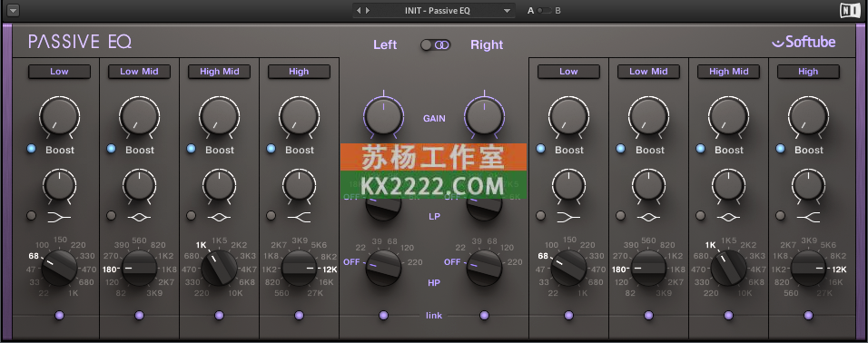Toggle shape LED on right Low Mid band
The height and width of the screenshot is (343, 868).
tap(620, 216)
